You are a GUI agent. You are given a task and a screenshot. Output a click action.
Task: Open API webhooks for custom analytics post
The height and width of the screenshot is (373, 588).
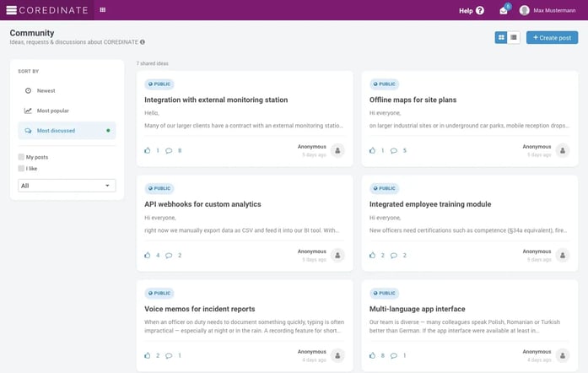[x=202, y=204]
